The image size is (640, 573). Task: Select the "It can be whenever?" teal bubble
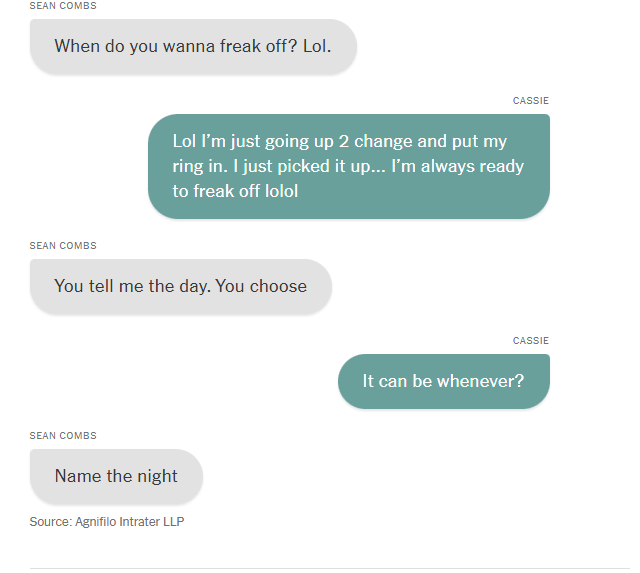(x=444, y=381)
